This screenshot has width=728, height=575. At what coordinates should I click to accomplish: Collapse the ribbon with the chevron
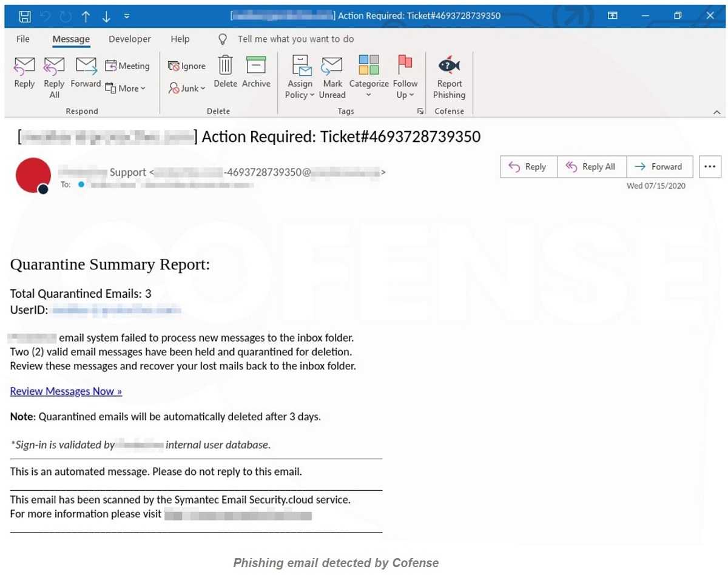pos(716,112)
